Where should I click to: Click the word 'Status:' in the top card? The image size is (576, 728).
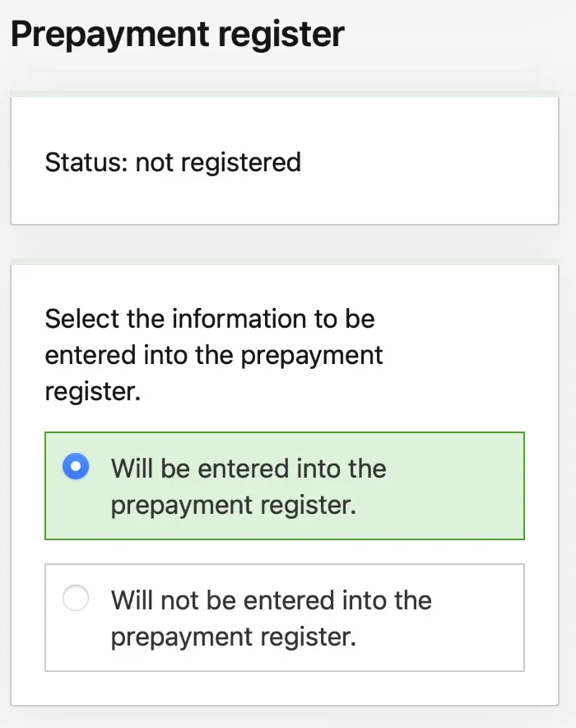86,162
